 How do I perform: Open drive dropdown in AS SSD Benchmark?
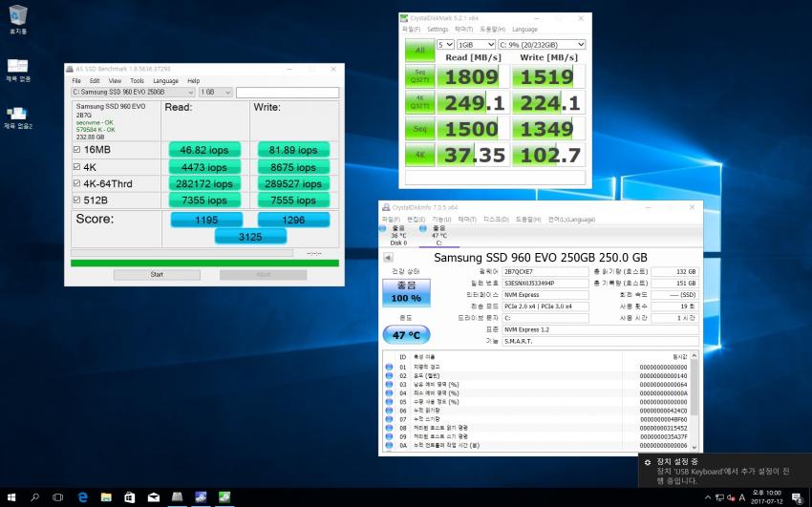pyautogui.click(x=133, y=92)
